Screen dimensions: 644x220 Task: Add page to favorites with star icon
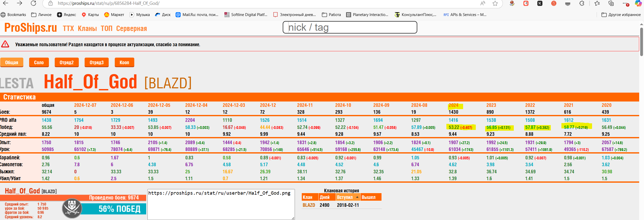coord(495,3)
